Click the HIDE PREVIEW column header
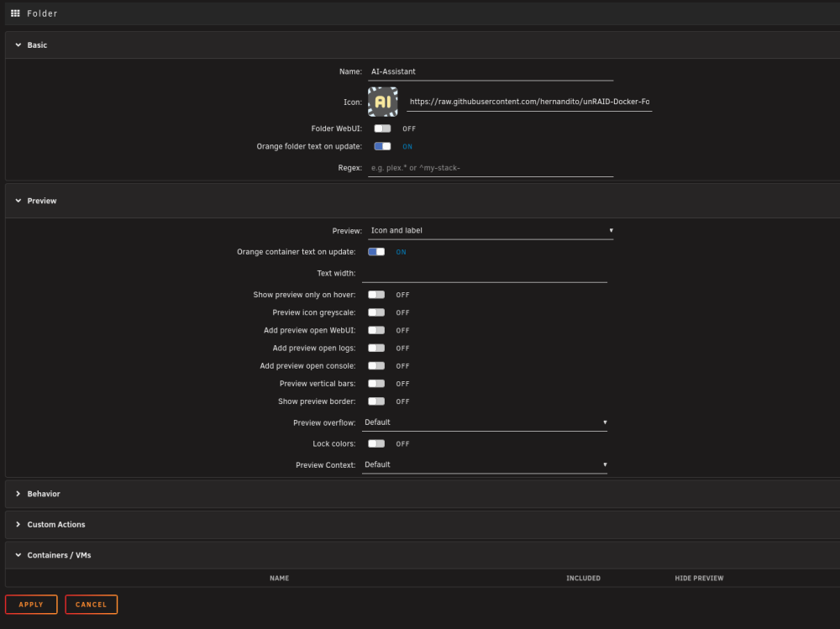This screenshot has height=629, width=840. (699, 578)
